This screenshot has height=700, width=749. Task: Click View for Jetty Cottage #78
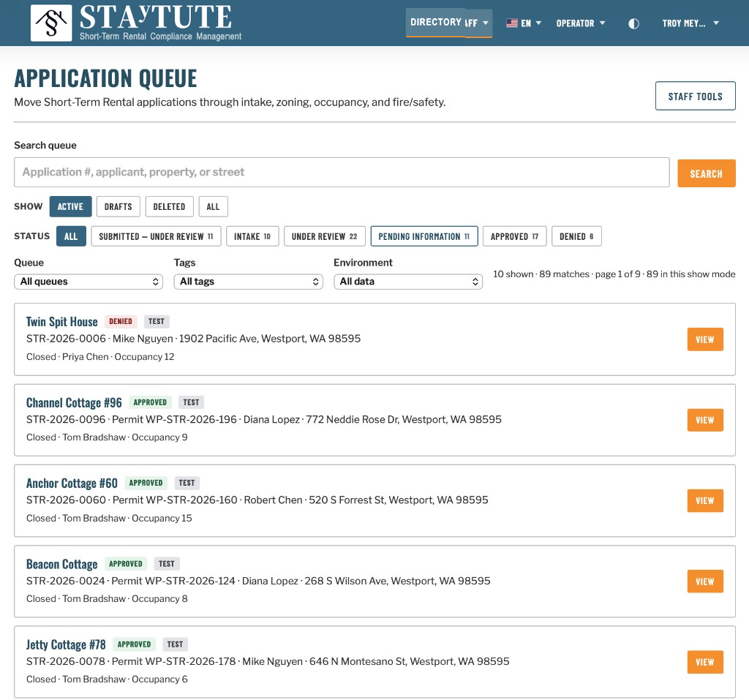(705, 662)
